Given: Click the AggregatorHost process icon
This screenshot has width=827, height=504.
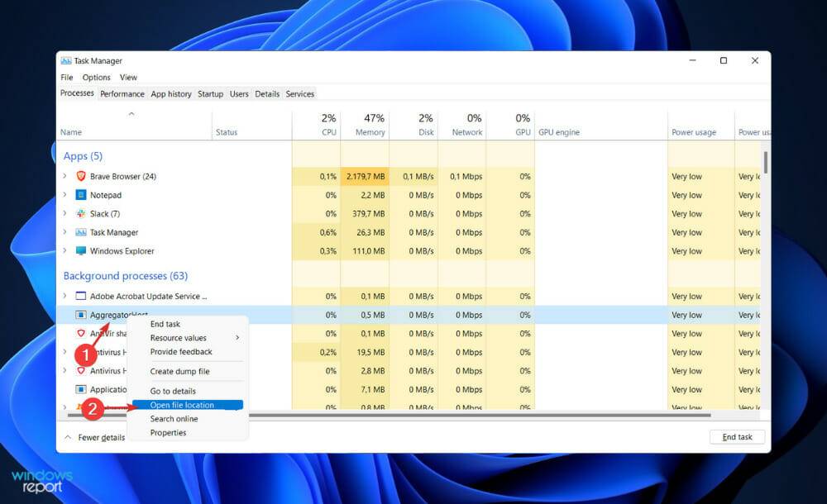Looking at the screenshot, I should point(79,315).
